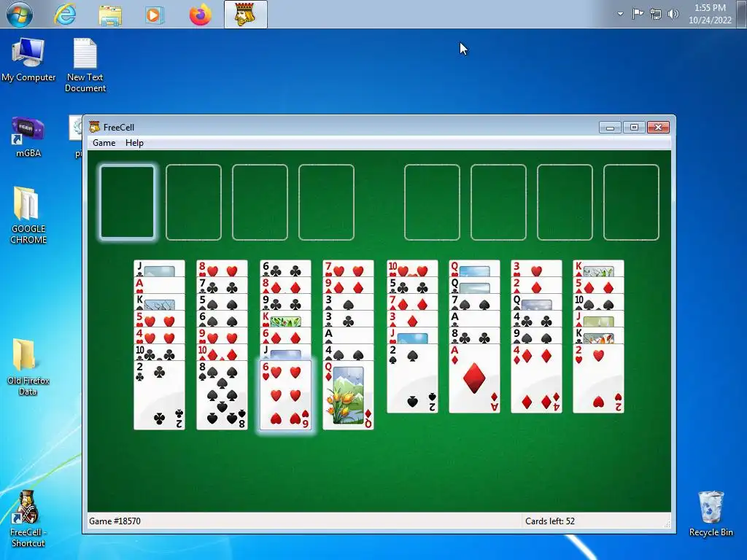747x560 pixels.
Task: Click the highlighted empty free cell
Action: click(x=127, y=202)
